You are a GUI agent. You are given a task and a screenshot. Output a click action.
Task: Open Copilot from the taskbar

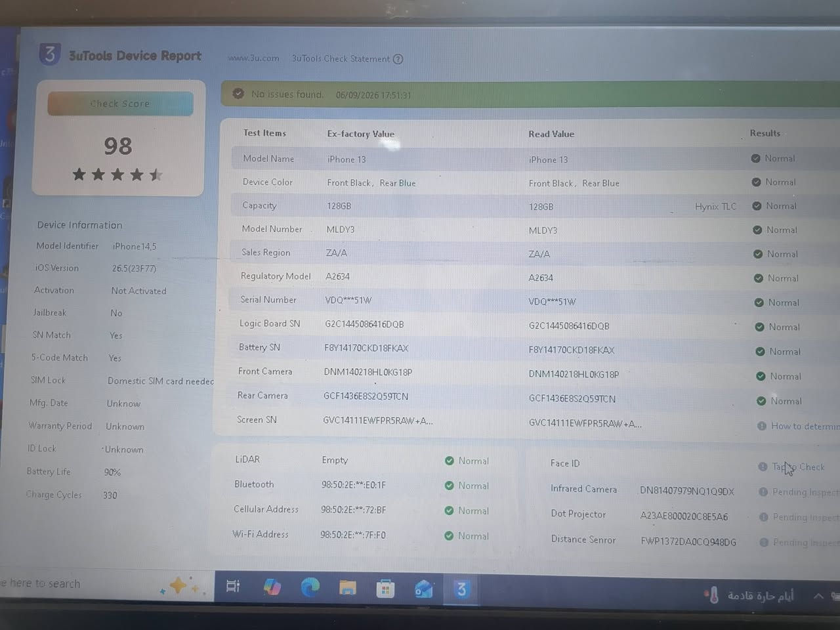[272, 587]
